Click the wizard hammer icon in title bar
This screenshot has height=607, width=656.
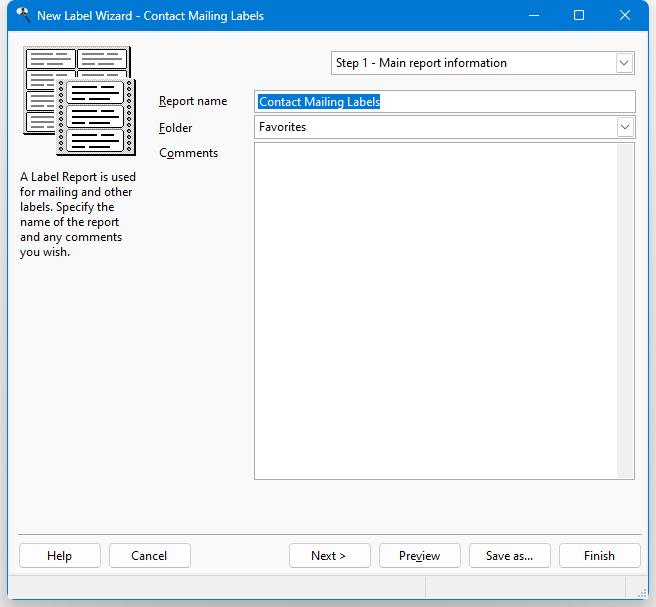[x=22, y=15]
